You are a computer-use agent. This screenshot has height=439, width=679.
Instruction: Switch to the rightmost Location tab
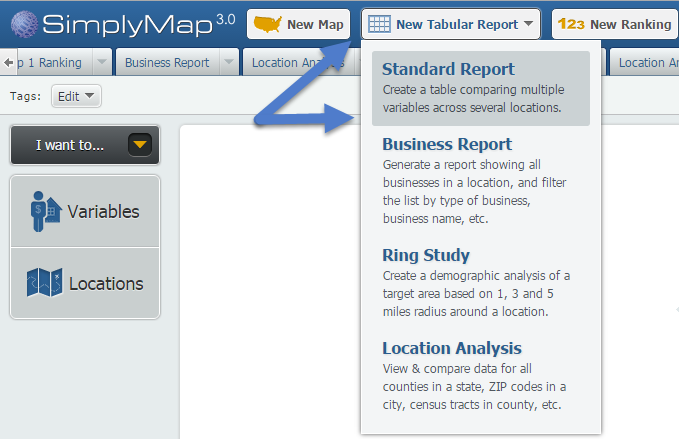click(x=645, y=63)
